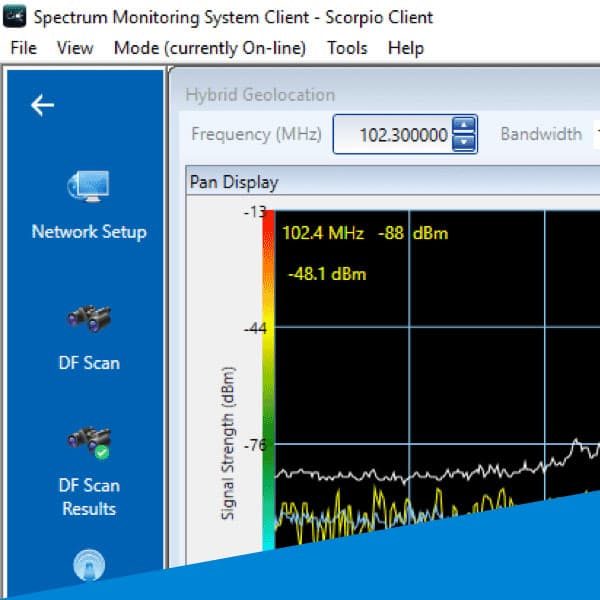Click the -76 axis label
This screenshot has width=600, height=600.
(256, 446)
